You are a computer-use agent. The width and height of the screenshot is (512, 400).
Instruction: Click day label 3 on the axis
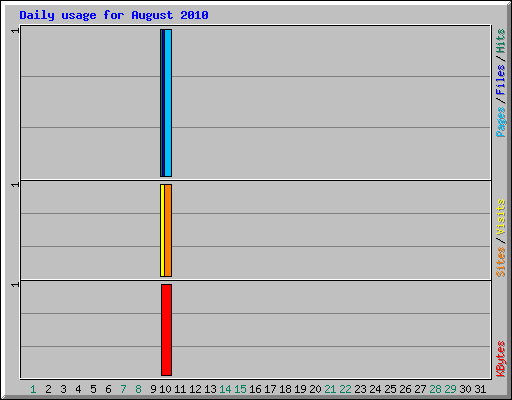point(63,389)
